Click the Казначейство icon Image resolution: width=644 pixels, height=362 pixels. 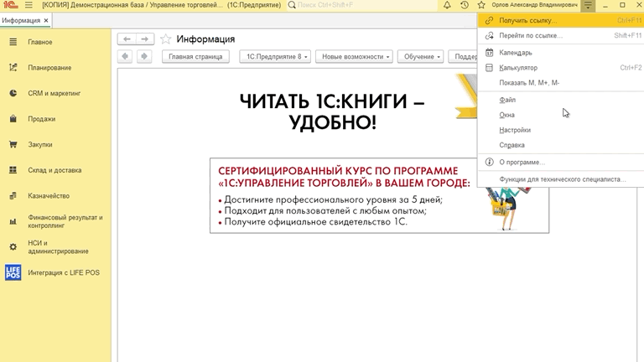tap(13, 196)
